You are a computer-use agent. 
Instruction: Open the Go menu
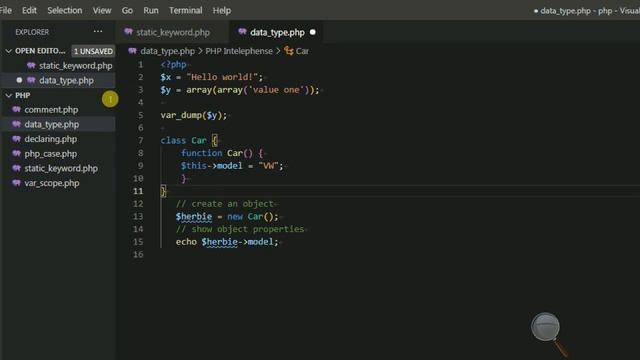click(127, 10)
